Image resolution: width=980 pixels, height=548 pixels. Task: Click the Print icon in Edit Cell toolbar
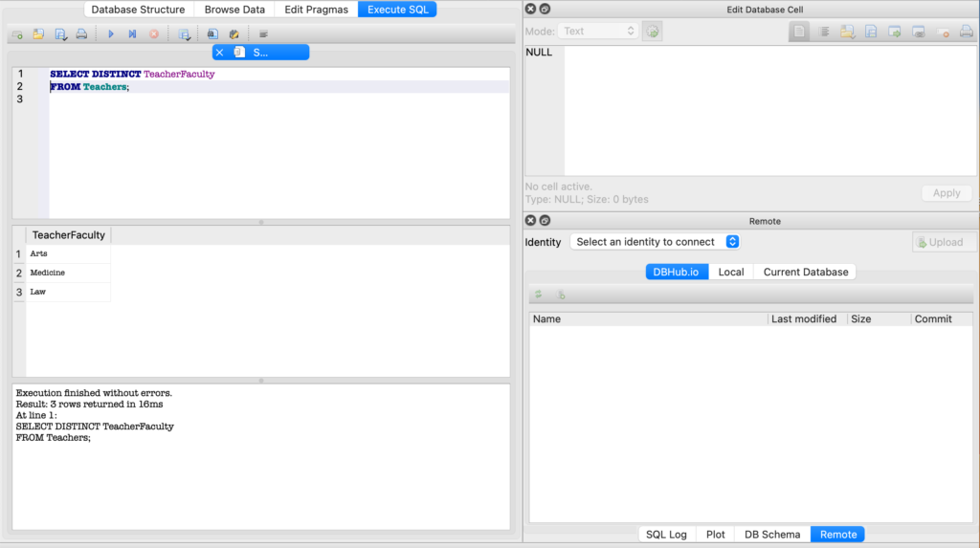[966, 32]
